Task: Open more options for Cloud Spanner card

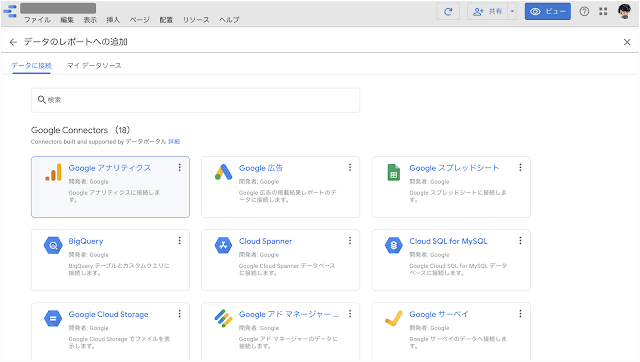Action: pos(350,241)
